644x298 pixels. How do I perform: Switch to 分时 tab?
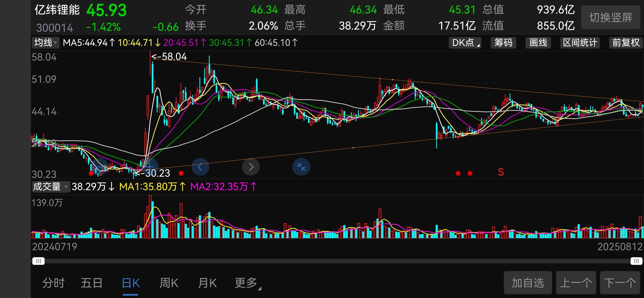(54, 283)
